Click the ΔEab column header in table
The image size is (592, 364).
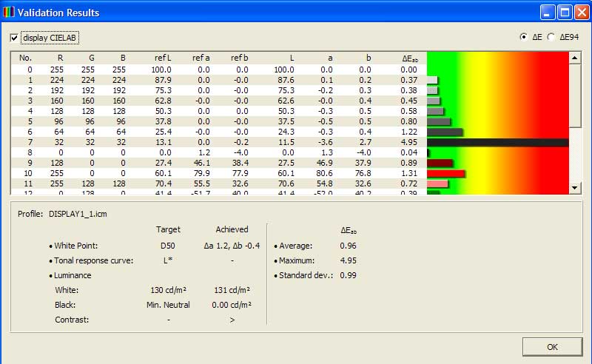[410, 58]
